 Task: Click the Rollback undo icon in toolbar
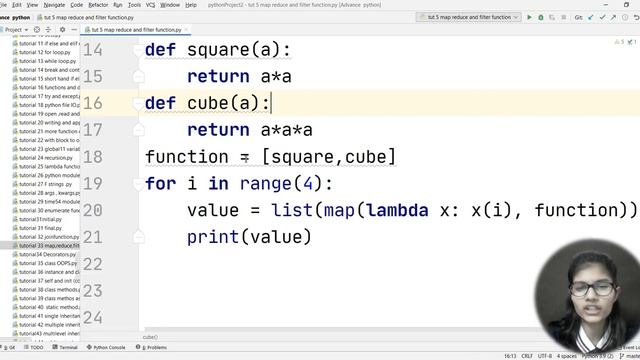pos(636,18)
